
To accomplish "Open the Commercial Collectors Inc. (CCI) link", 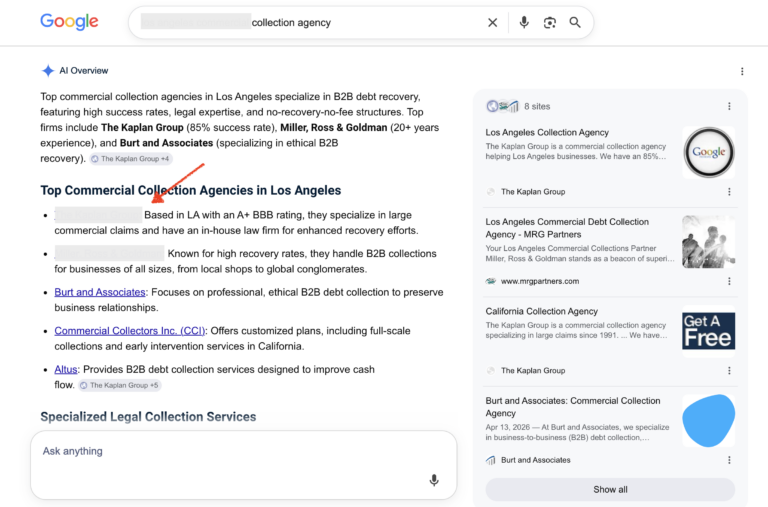I will tap(130, 331).
